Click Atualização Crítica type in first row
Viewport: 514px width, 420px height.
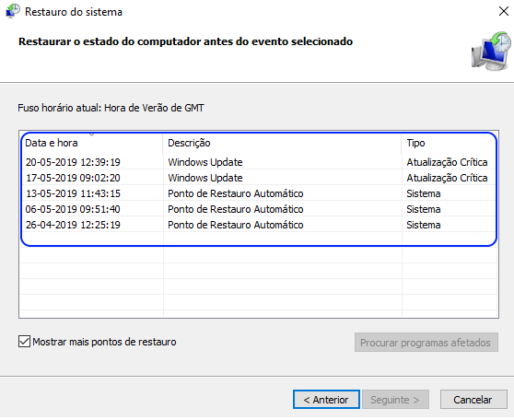pos(447,162)
